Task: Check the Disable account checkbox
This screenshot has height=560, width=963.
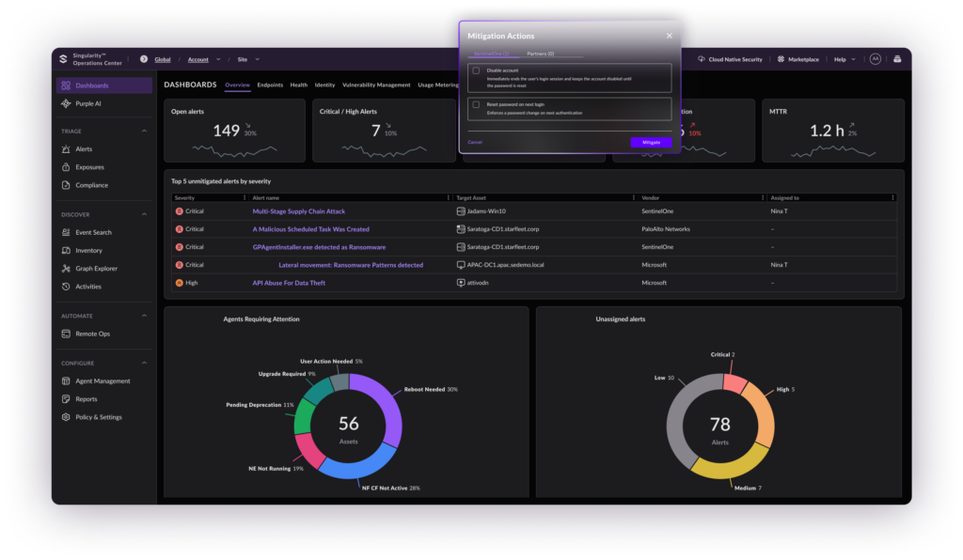Action: tap(477, 70)
